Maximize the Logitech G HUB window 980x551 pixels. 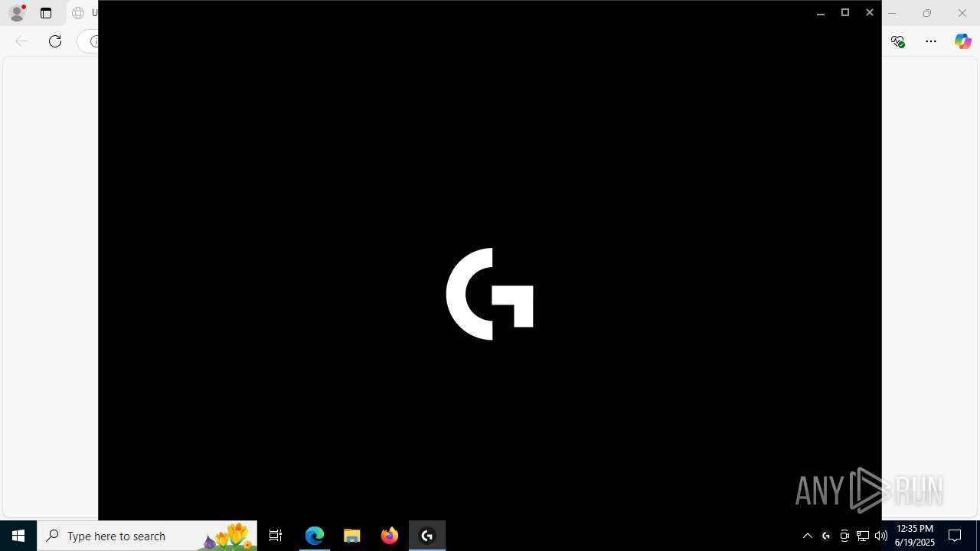click(845, 12)
